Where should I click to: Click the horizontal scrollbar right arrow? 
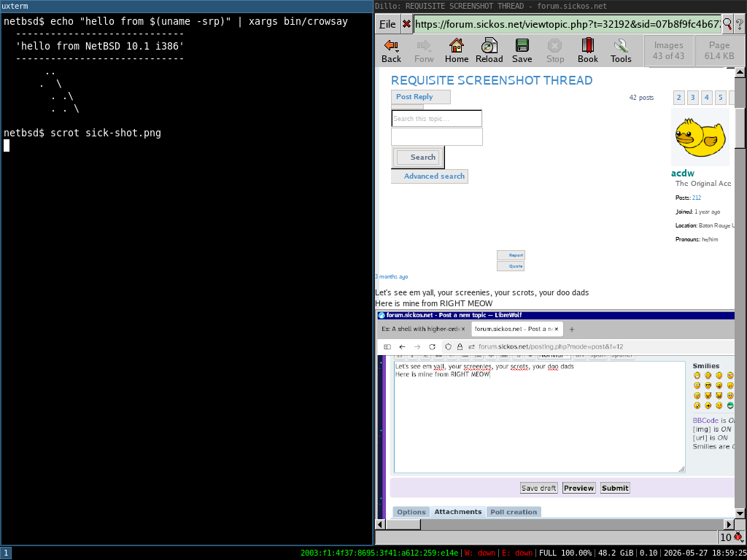pyautogui.click(x=729, y=525)
